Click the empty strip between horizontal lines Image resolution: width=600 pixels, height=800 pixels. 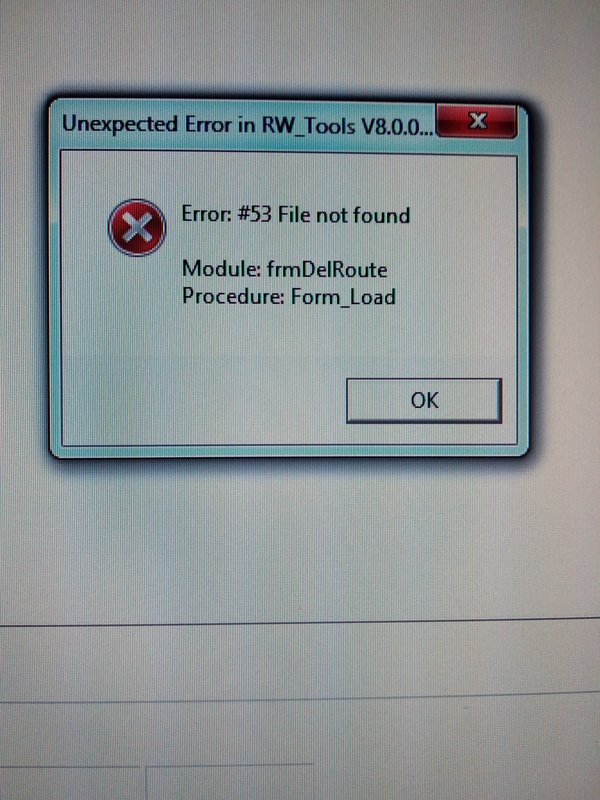coord(300,663)
